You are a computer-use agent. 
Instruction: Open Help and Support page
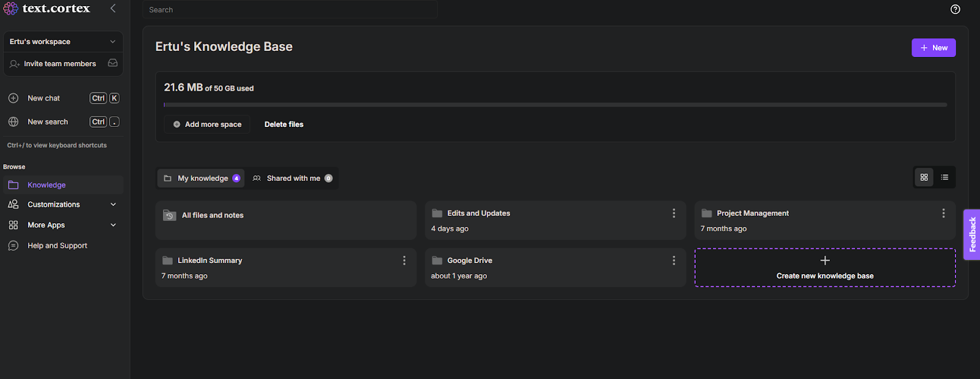point(63,246)
